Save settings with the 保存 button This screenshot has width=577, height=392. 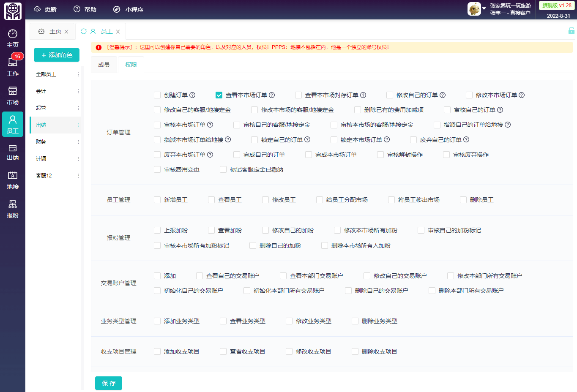[x=108, y=383]
